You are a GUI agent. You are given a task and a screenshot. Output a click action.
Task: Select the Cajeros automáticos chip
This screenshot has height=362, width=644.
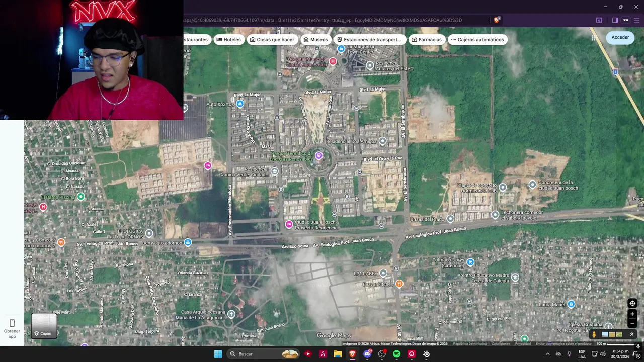477,40
